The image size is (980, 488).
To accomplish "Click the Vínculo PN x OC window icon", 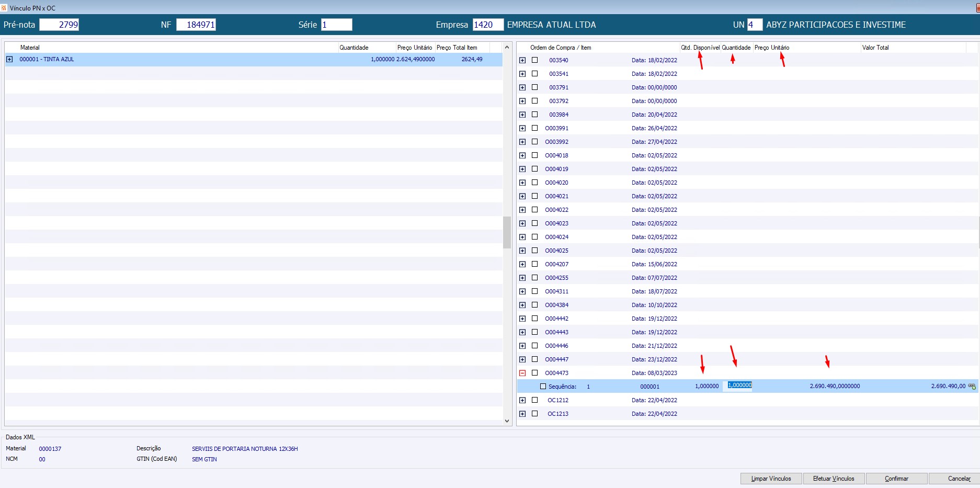I will (x=4, y=8).
